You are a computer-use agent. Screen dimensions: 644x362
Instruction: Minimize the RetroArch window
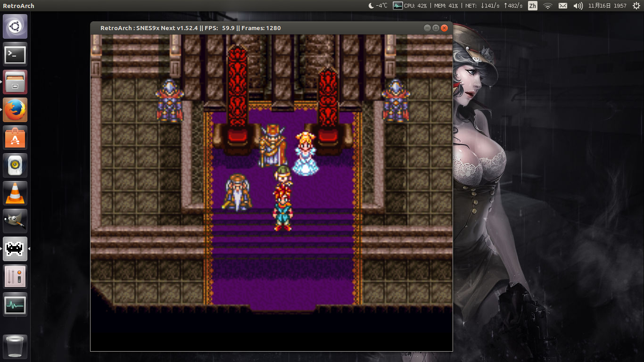click(x=427, y=28)
